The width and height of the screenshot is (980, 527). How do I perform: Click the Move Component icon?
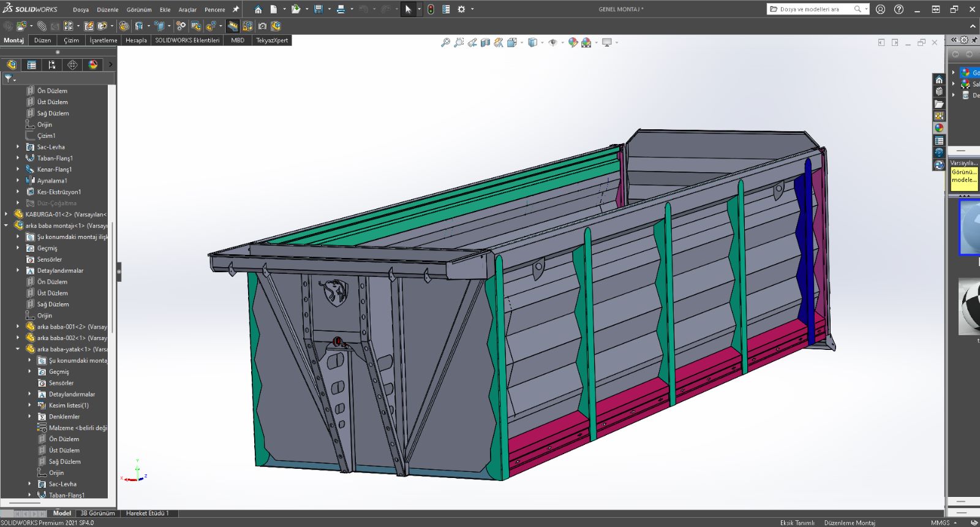pos(102,26)
